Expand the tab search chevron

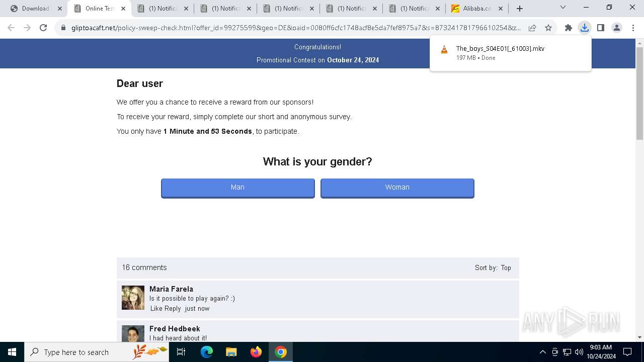[563, 8]
